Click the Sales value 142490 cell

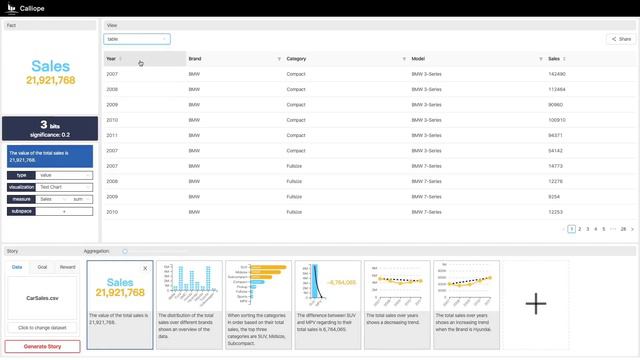[x=557, y=74]
